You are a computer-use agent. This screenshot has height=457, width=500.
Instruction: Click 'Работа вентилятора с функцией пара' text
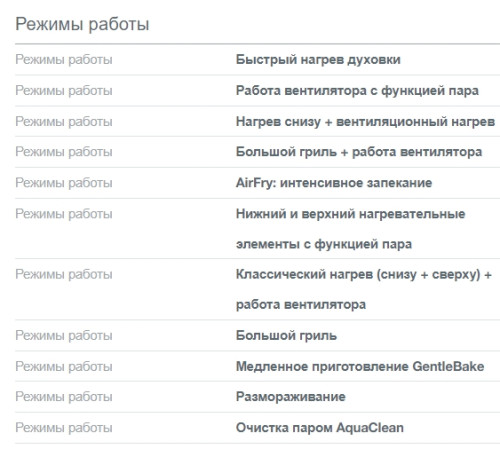click(x=357, y=91)
